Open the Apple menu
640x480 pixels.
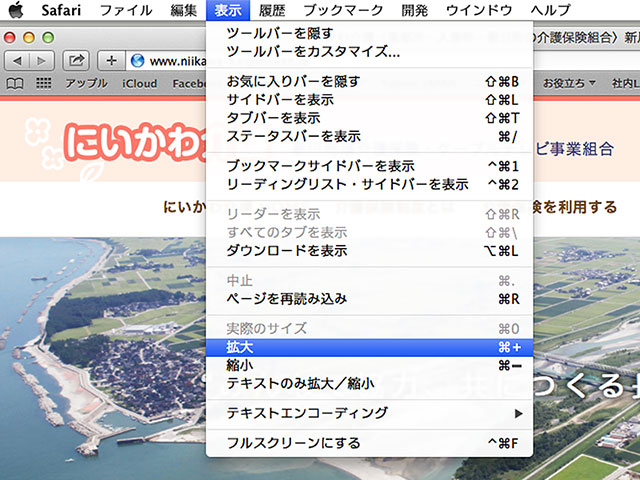coord(16,10)
